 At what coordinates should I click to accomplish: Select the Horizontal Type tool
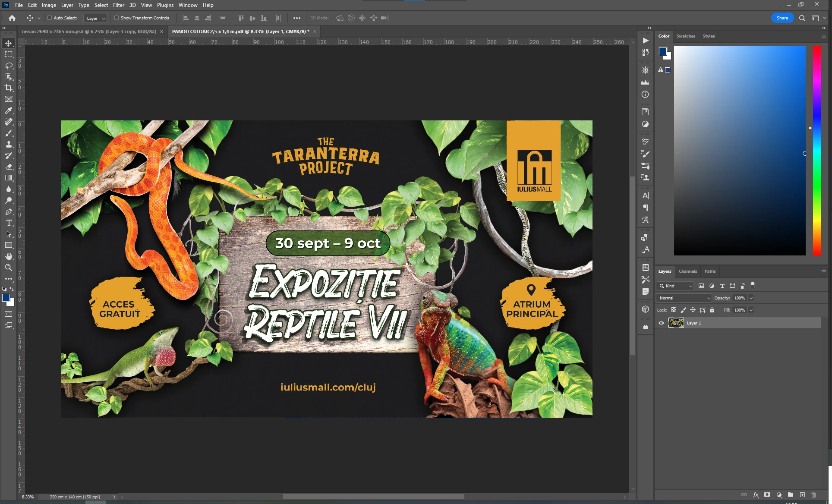click(x=9, y=223)
